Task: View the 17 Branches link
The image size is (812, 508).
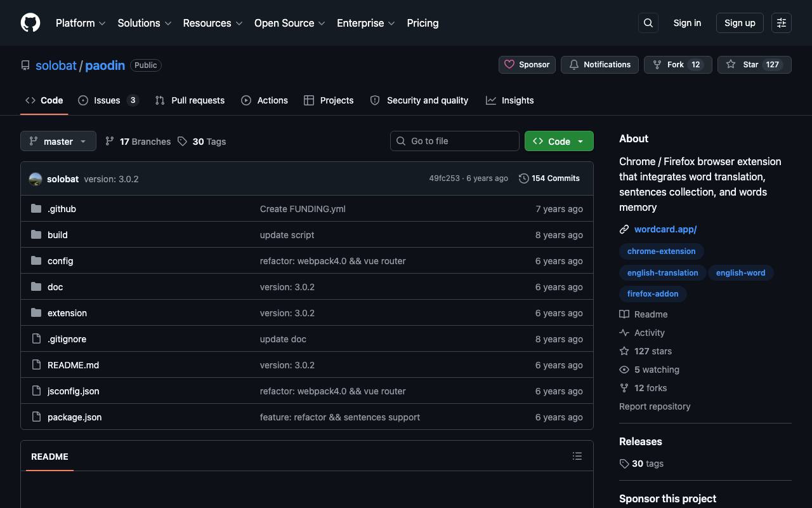Action: (138, 142)
